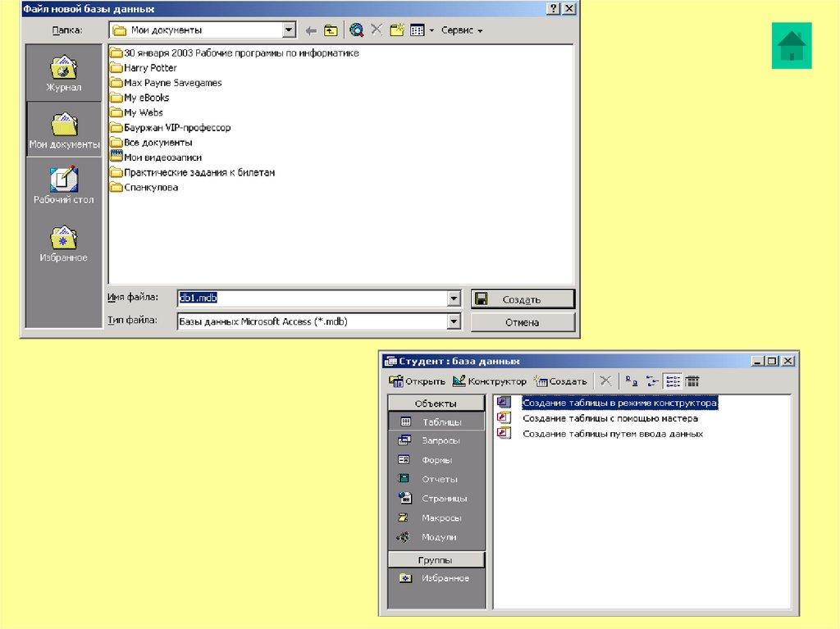Click the green home icon
Image resolution: width=840 pixels, height=629 pixels.
(791, 47)
